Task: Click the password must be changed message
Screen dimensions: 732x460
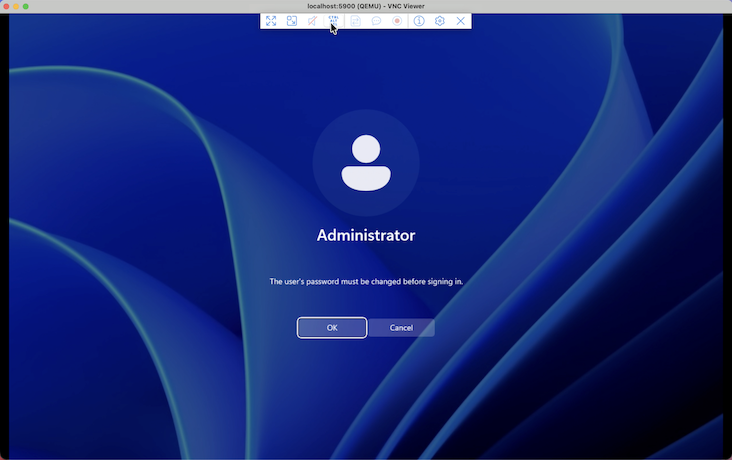Action: click(366, 282)
